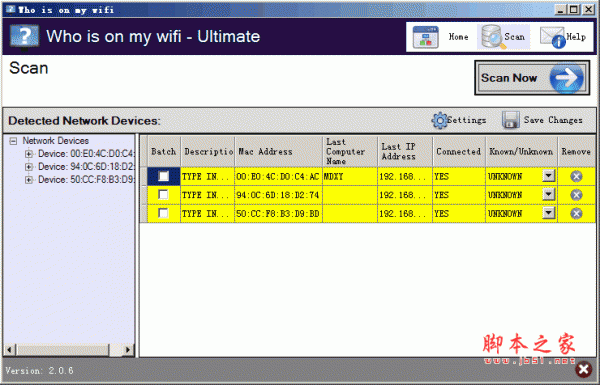Open Help label in top navigation

point(576,37)
